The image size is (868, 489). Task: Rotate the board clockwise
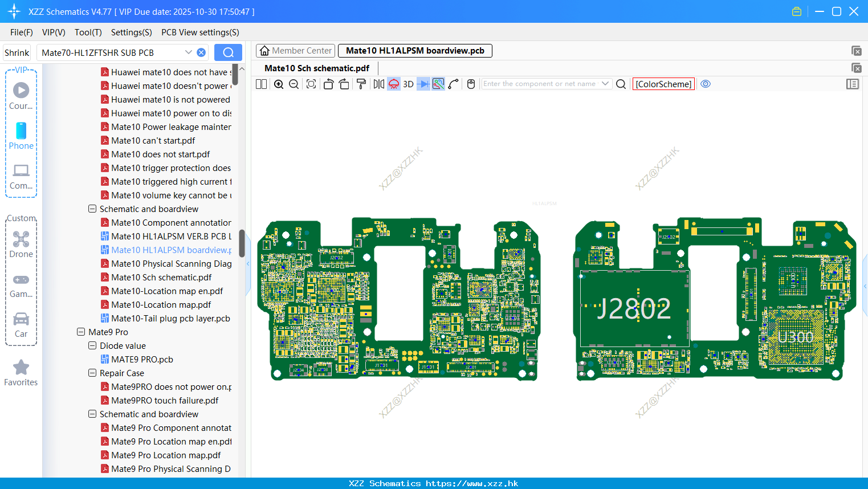[x=344, y=84]
